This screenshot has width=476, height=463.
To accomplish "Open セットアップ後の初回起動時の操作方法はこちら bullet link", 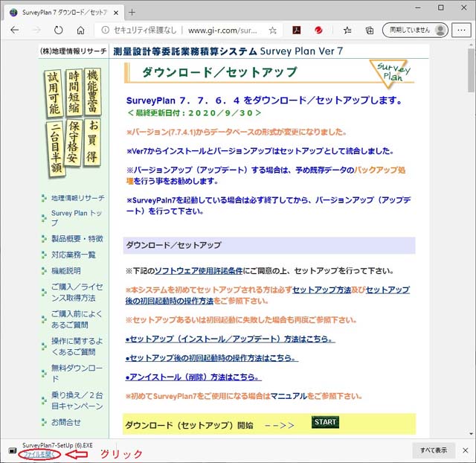I will click(x=212, y=358).
